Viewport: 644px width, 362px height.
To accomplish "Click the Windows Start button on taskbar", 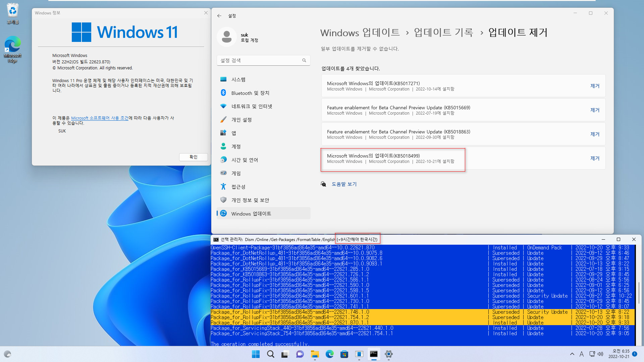I will click(x=256, y=354).
